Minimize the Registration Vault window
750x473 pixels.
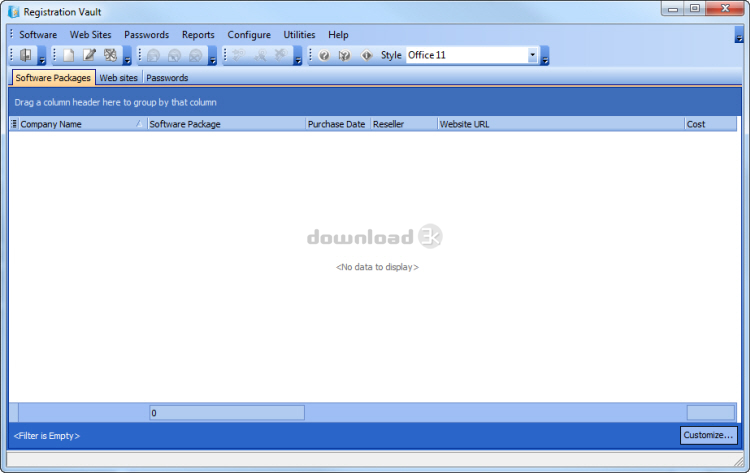click(x=673, y=9)
